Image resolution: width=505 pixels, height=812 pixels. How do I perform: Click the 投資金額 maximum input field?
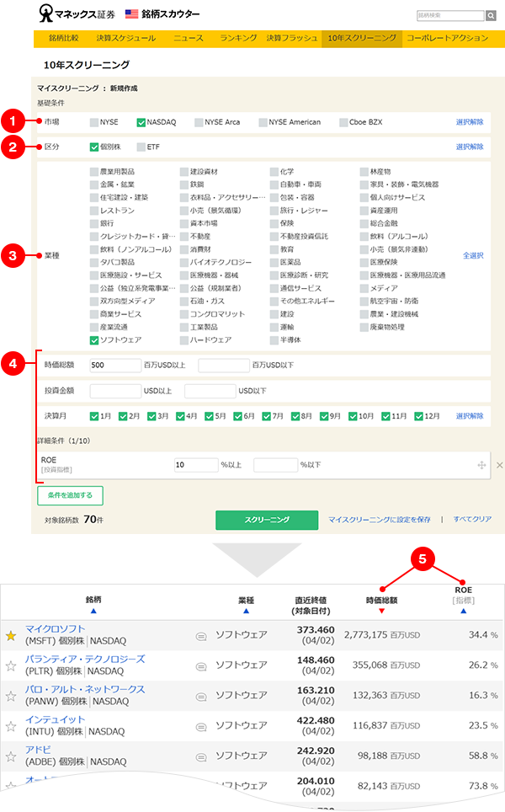click(x=210, y=391)
